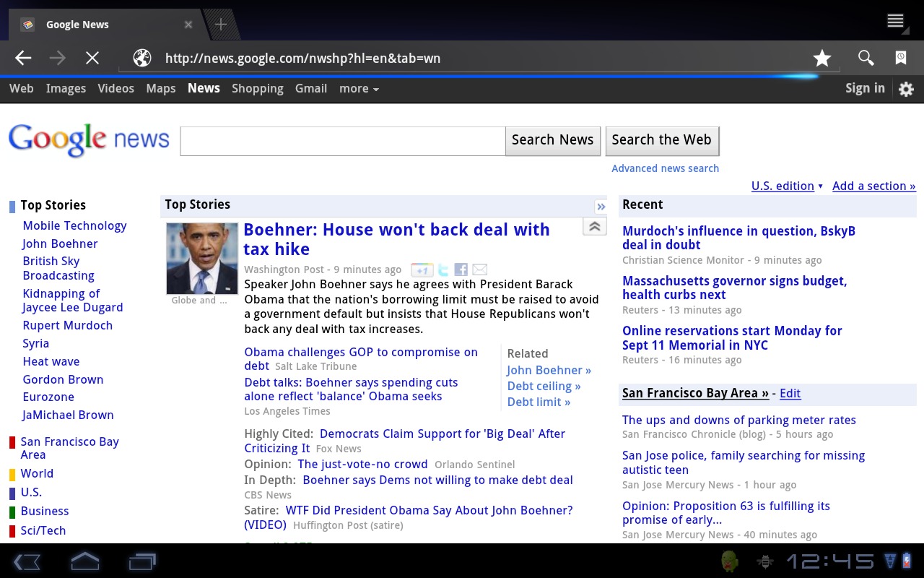924x578 pixels.
Task: Read Murdoch's influence in question story
Action: 738,238
